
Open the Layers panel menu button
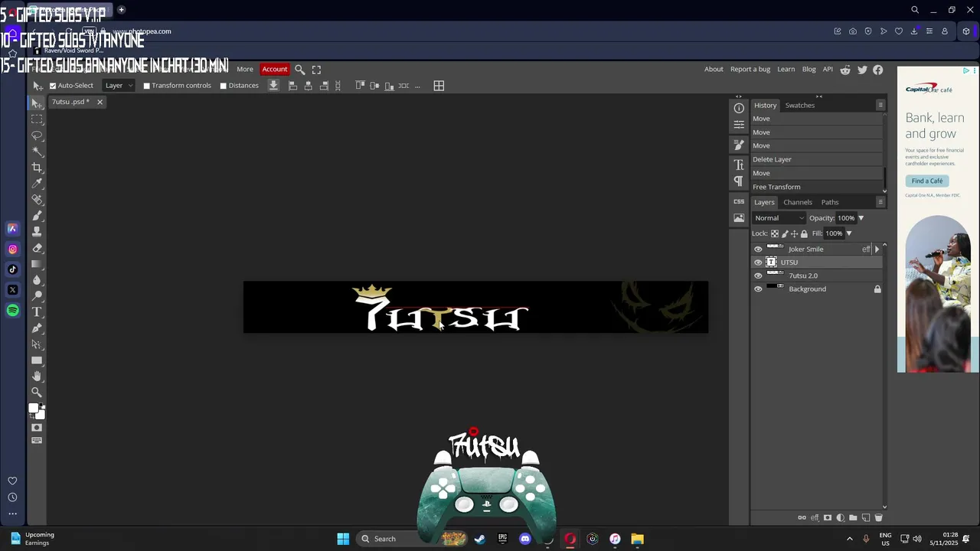880,202
